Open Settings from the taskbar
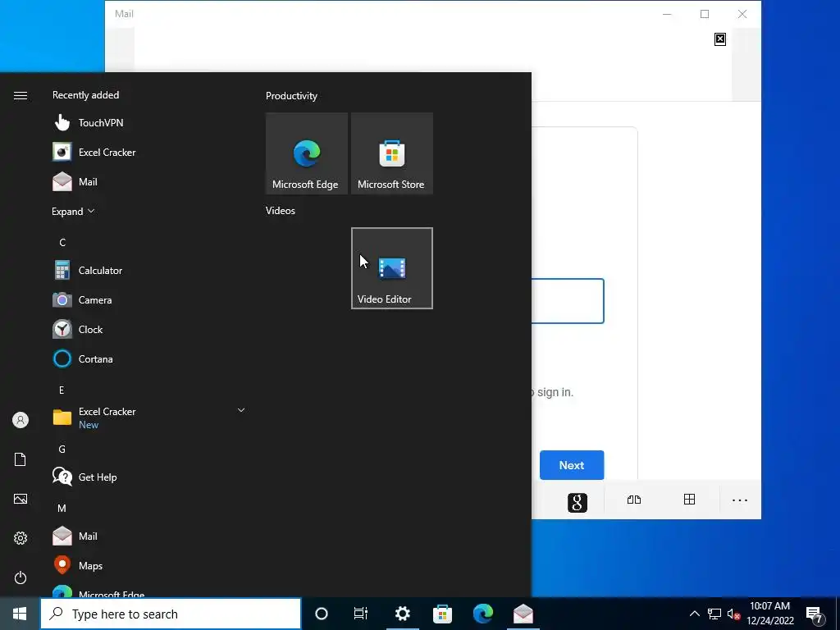 pyautogui.click(x=402, y=614)
